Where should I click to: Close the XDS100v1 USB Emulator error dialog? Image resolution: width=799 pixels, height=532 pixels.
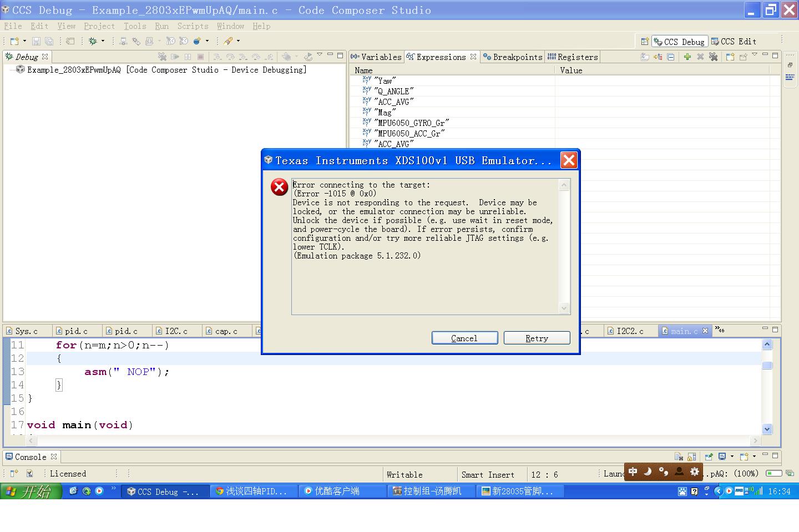(x=569, y=160)
